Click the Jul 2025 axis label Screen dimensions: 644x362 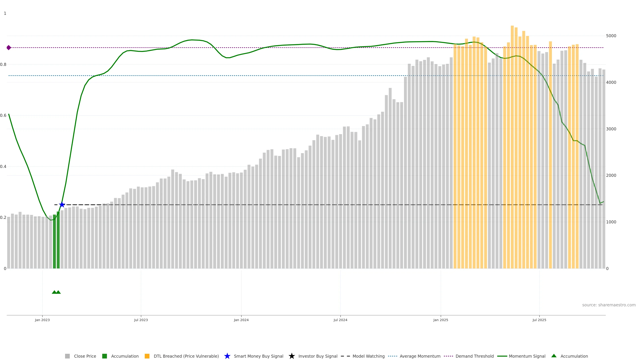point(539,320)
